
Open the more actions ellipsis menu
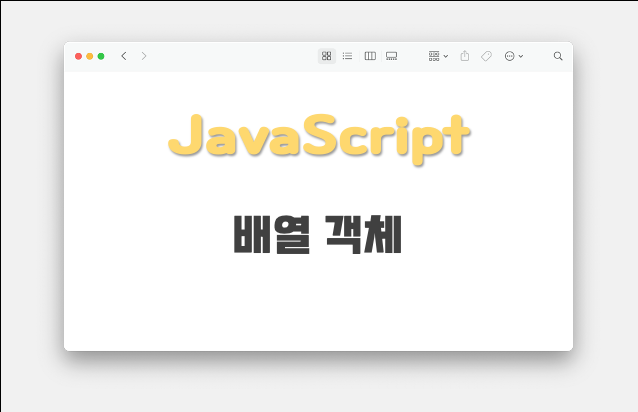click(513, 56)
